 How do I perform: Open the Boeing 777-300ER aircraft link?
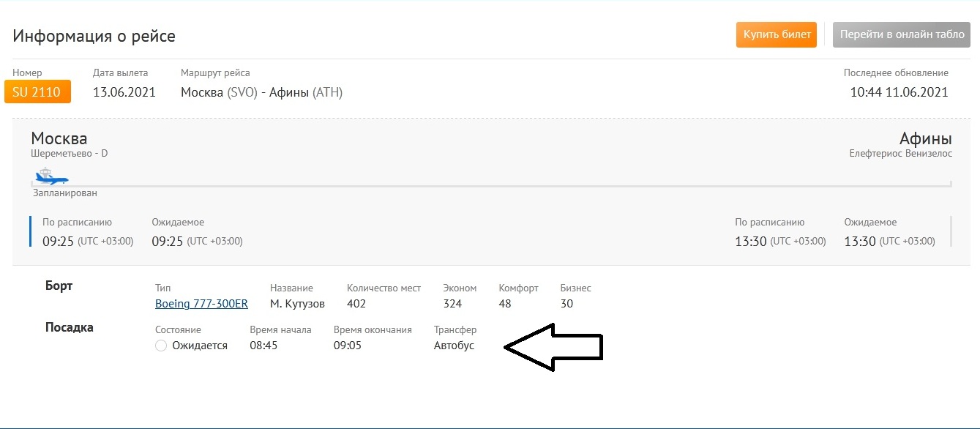click(x=201, y=303)
